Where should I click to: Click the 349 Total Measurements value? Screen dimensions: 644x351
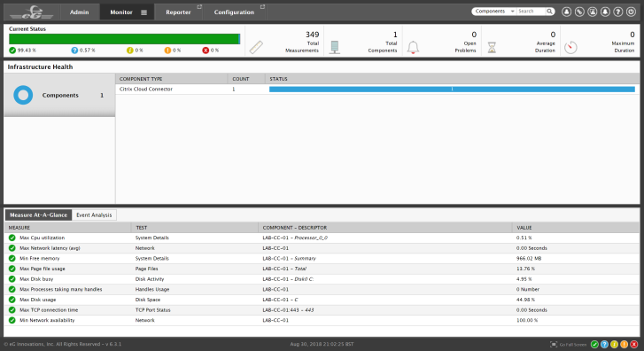click(312, 35)
